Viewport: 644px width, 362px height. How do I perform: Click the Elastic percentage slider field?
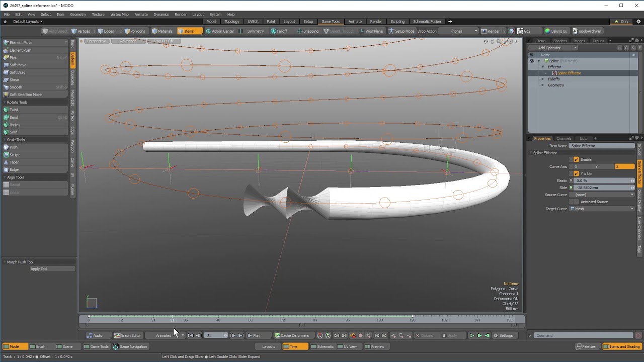pos(602,180)
